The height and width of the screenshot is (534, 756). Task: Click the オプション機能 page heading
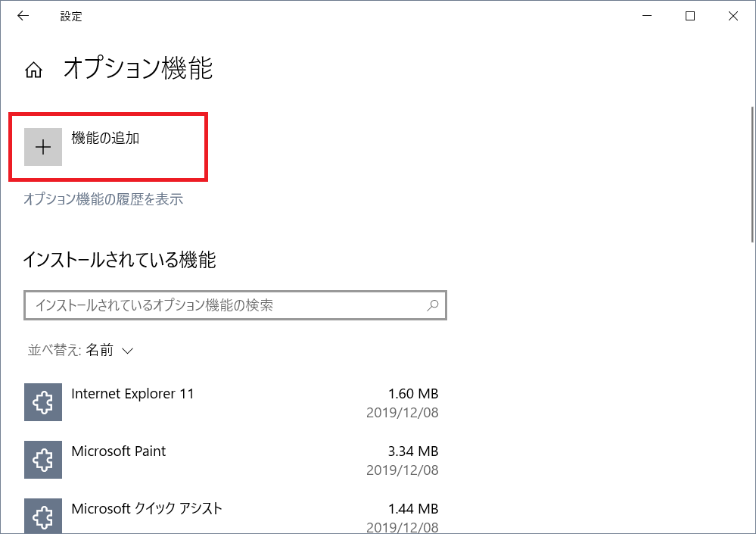(x=138, y=68)
